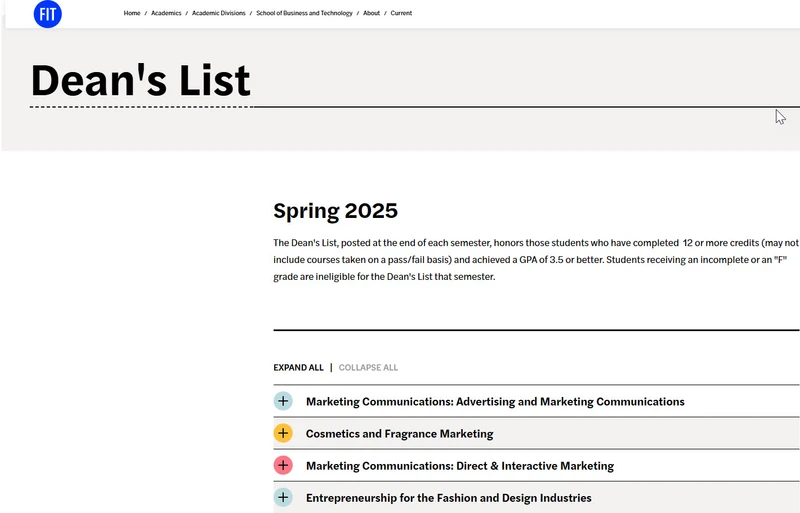The height and width of the screenshot is (513, 800).
Task: Expand Advertising and Marketing Communications with teal plus icon
Action: [x=283, y=401]
